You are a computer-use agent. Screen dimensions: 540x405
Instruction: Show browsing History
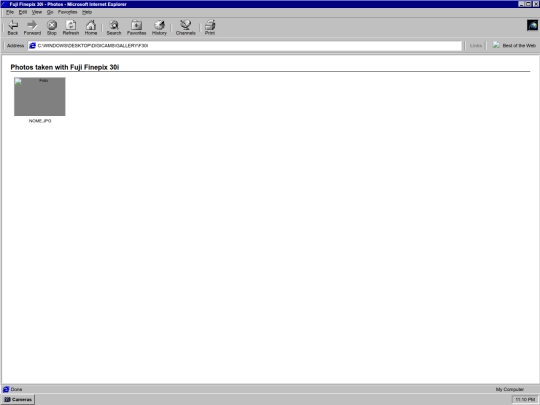click(159, 28)
